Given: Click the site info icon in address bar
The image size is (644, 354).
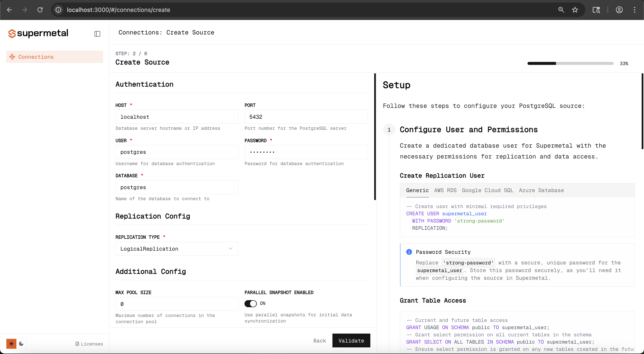Looking at the screenshot, I should point(58,10).
